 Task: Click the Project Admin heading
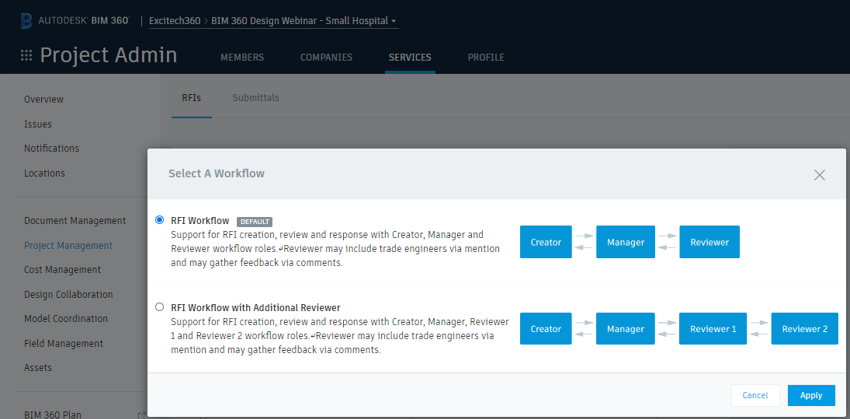[x=108, y=55]
